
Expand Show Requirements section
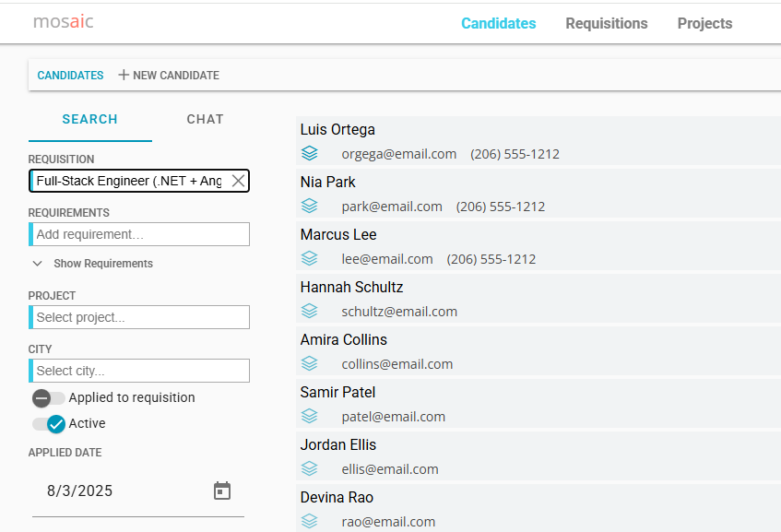(92, 264)
